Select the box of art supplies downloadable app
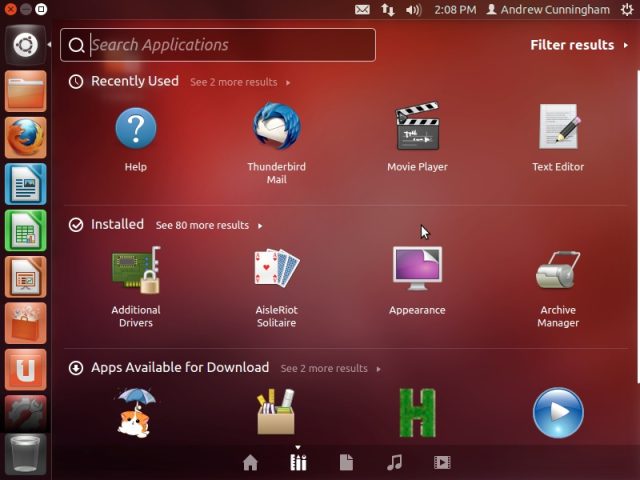This screenshot has width=640, height=480. pyautogui.click(x=276, y=412)
